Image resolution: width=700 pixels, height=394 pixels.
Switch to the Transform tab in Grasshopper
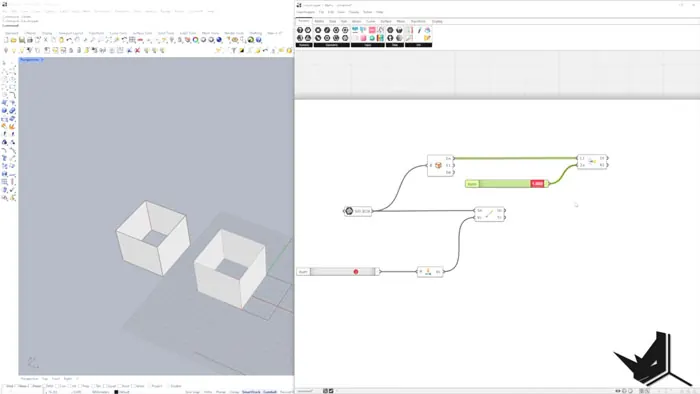tap(418, 21)
